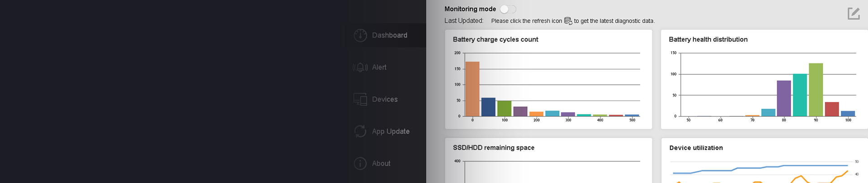868x183 pixels.
Task: Click the Device utilization card title
Action: pos(696,148)
